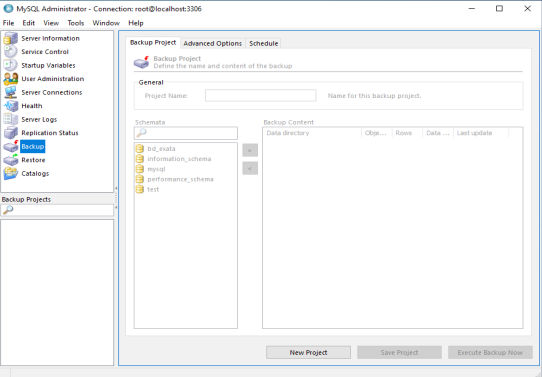Focus the Project Name input field
Viewport: 542px width, 377px height.
pyautogui.click(x=260, y=95)
